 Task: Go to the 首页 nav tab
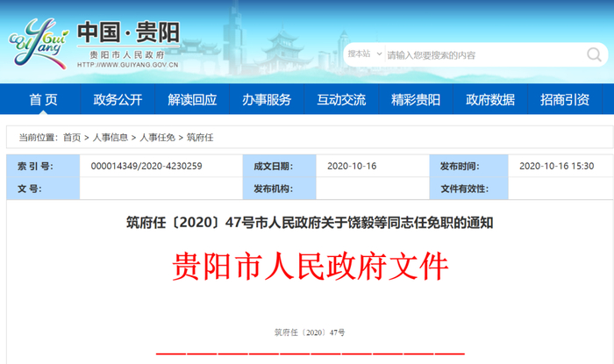(43, 99)
